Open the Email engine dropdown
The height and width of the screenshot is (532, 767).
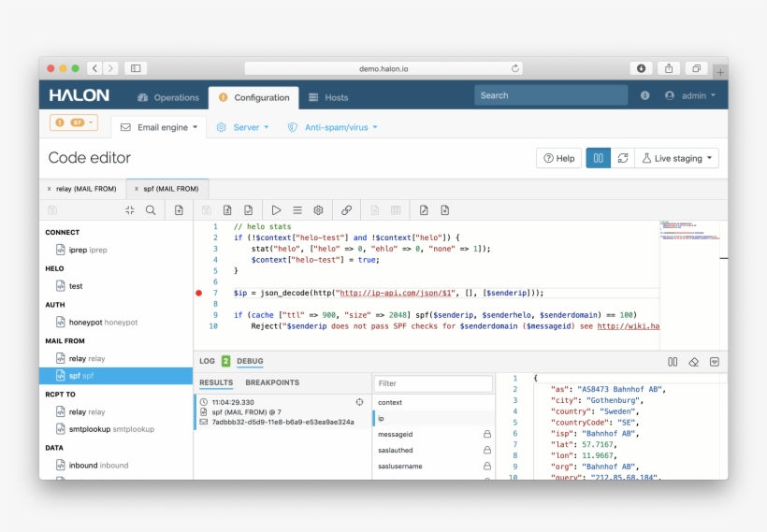click(159, 127)
